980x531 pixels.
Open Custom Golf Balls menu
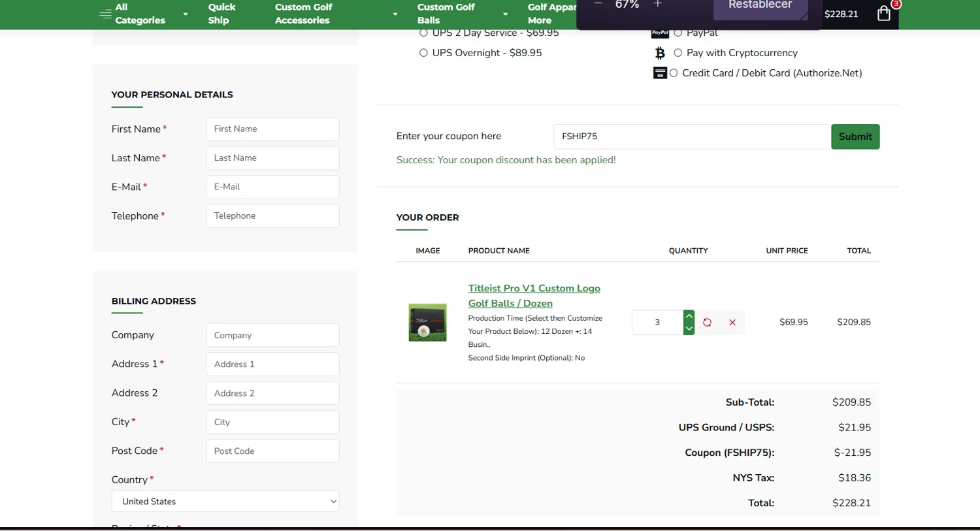(446, 14)
